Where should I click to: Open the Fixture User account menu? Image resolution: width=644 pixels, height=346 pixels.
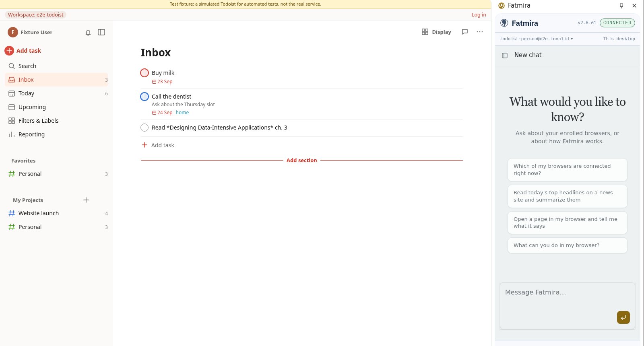point(30,32)
